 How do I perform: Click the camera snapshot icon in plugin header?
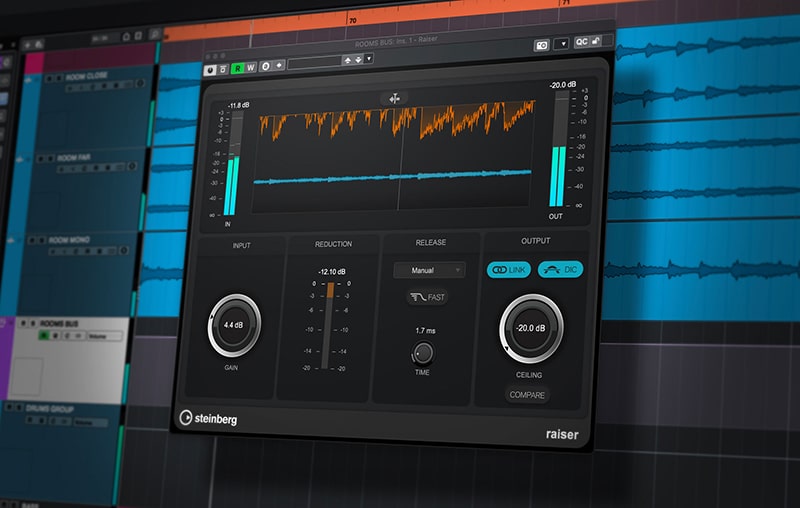(541, 45)
